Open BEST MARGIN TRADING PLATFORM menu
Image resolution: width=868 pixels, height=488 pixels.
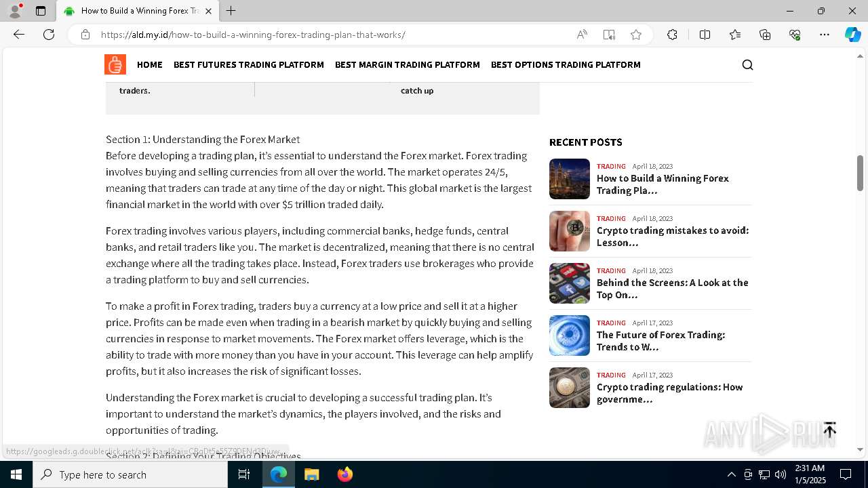(x=408, y=65)
